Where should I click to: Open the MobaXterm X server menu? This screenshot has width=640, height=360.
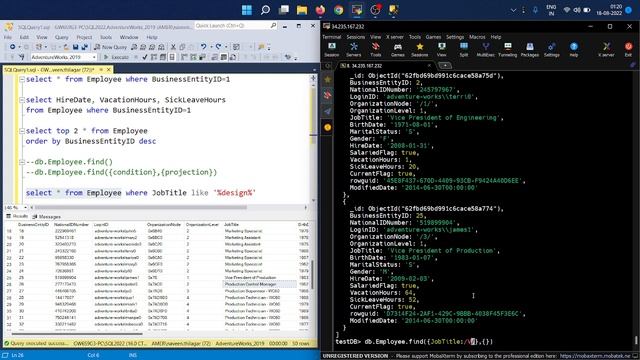tap(395, 37)
